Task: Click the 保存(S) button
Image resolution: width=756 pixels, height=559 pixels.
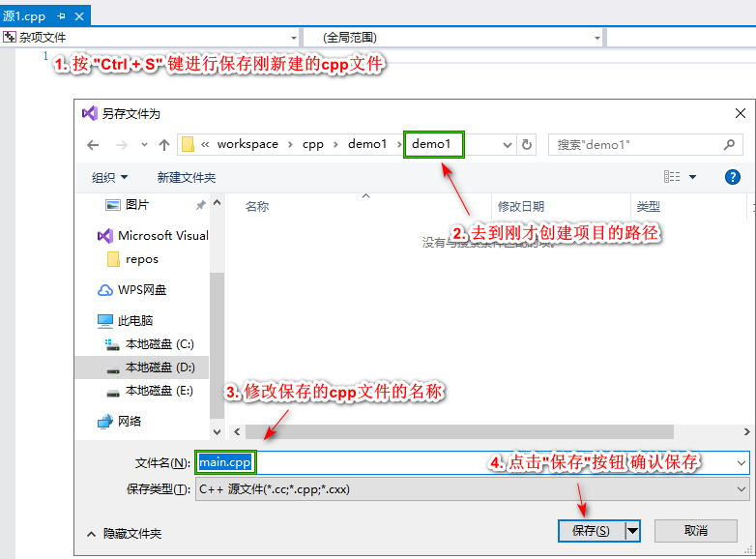Action: click(x=592, y=531)
